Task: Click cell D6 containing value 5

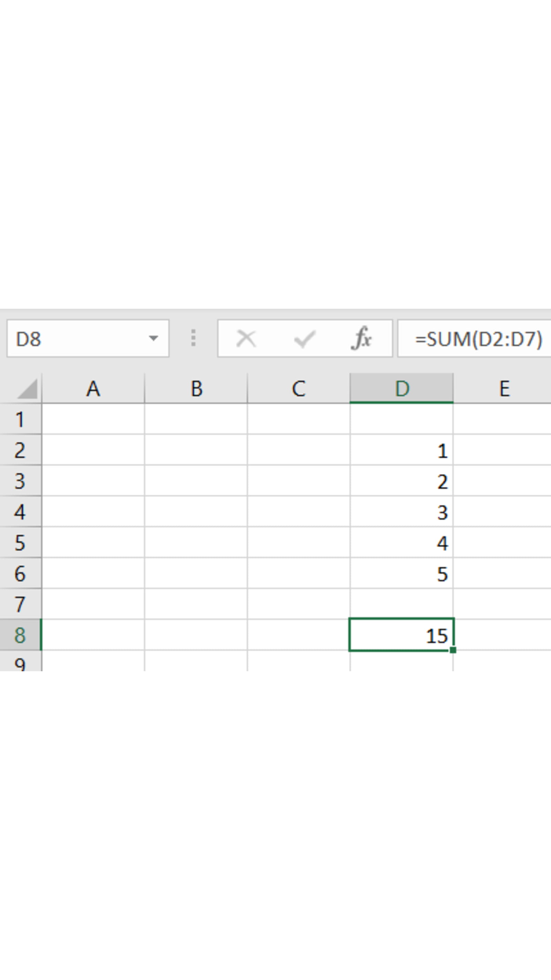Action: coord(402,573)
